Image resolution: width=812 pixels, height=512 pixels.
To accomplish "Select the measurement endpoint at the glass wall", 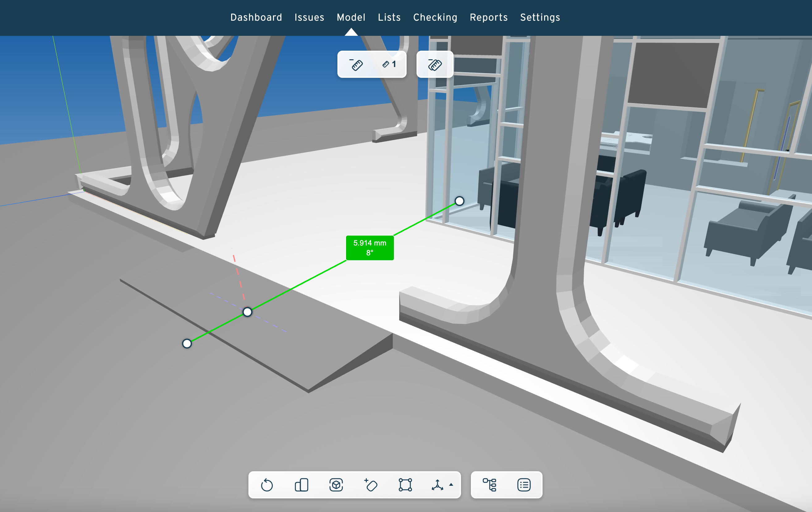I will pyautogui.click(x=459, y=201).
